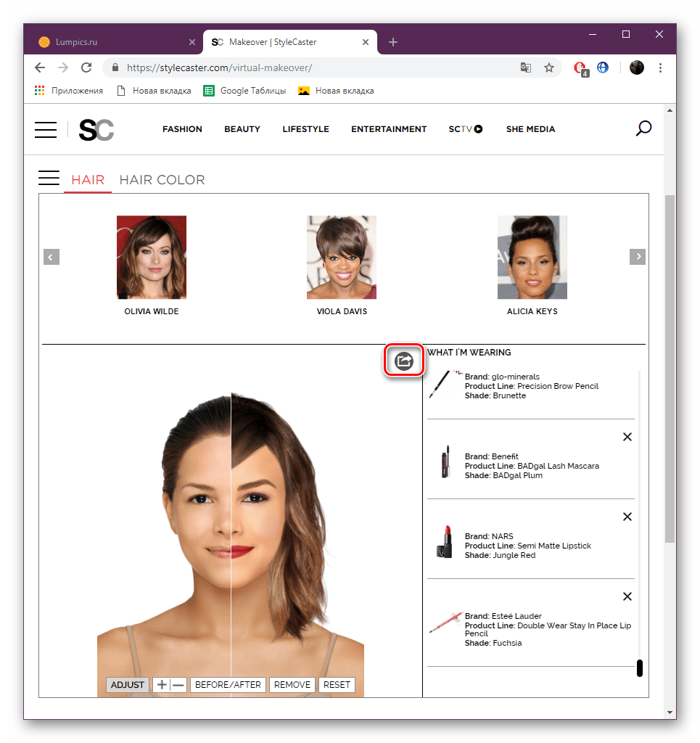This screenshot has width=700, height=743.
Task: Click the highlighted share icon above WHAT I'M WEARING
Action: coord(404,360)
